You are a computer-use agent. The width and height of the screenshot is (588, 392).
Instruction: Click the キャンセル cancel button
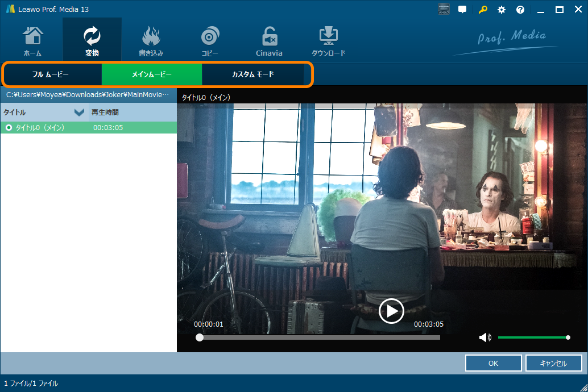click(553, 363)
